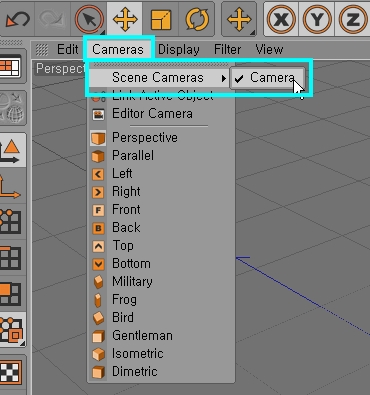Open the Display menu
The width and height of the screenshot is (370, 395).
(179, 50)
